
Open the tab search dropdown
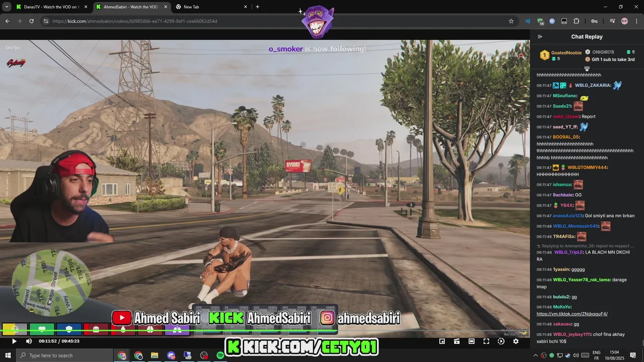[7, 7]
